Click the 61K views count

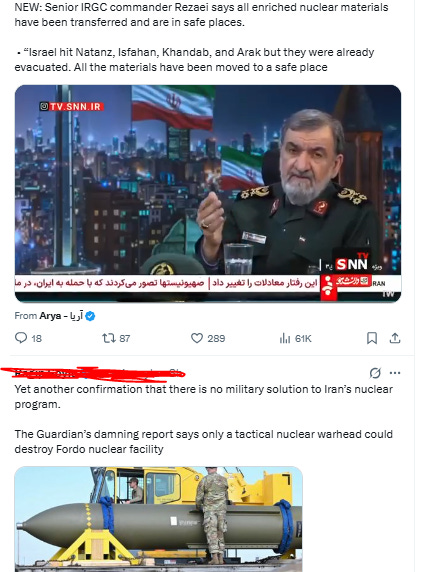click(303, 339)
